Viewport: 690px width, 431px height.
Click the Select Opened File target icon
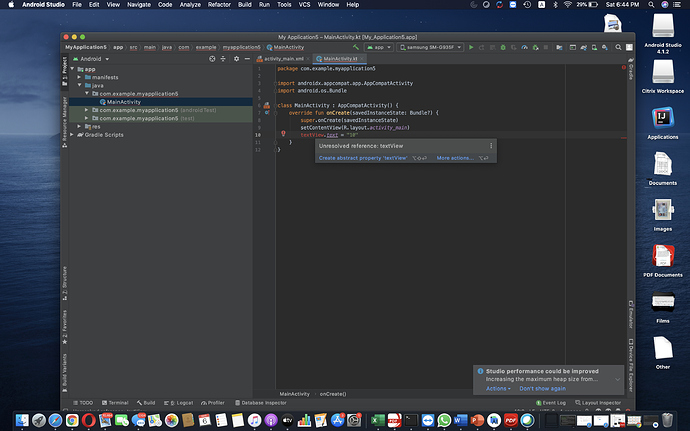coord(212,59)
